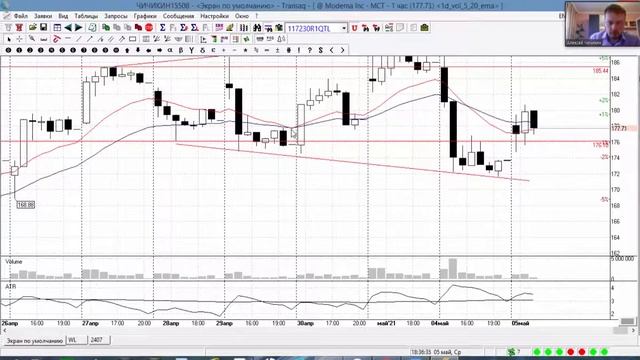Click the chart scroll left arrow
The height and width of the screenshot is (360, 640).
pos(4,331)
